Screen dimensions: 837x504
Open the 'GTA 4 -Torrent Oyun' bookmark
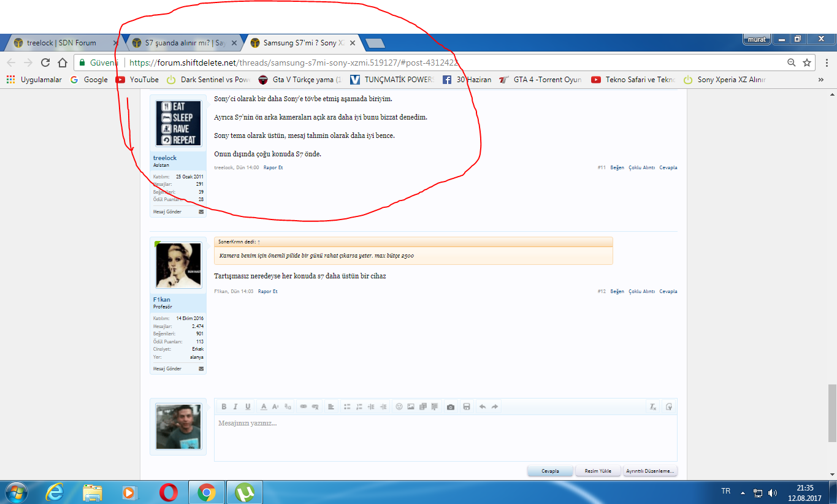click(x=541, y=80)
